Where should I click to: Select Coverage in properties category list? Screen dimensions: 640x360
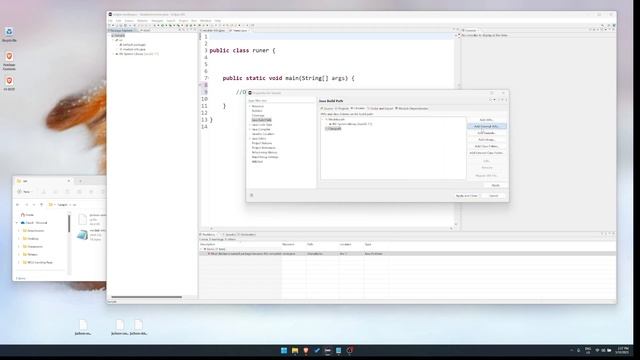pos(258,116)
